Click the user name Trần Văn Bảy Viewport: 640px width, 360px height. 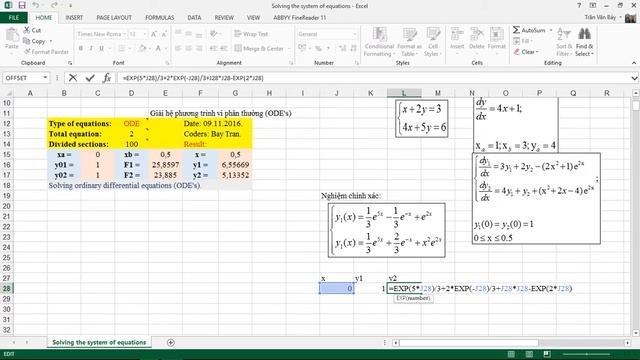pyautogui.click(x=600, y=18)
